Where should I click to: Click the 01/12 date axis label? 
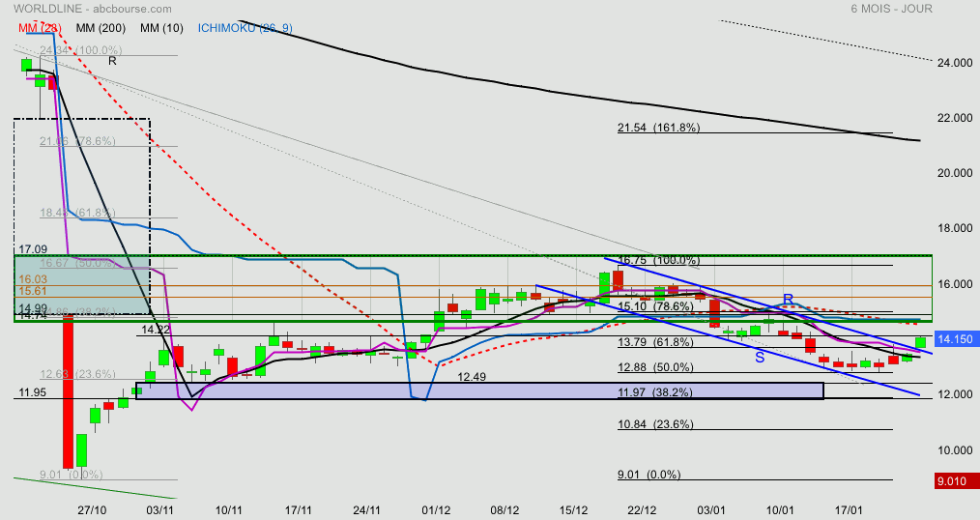click(x=436, y=510)
